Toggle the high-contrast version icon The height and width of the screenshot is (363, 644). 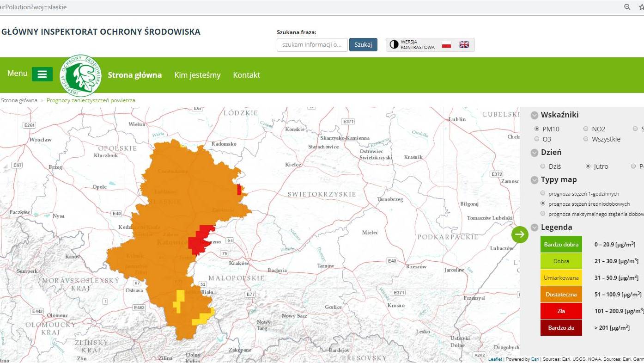(394, 44)
